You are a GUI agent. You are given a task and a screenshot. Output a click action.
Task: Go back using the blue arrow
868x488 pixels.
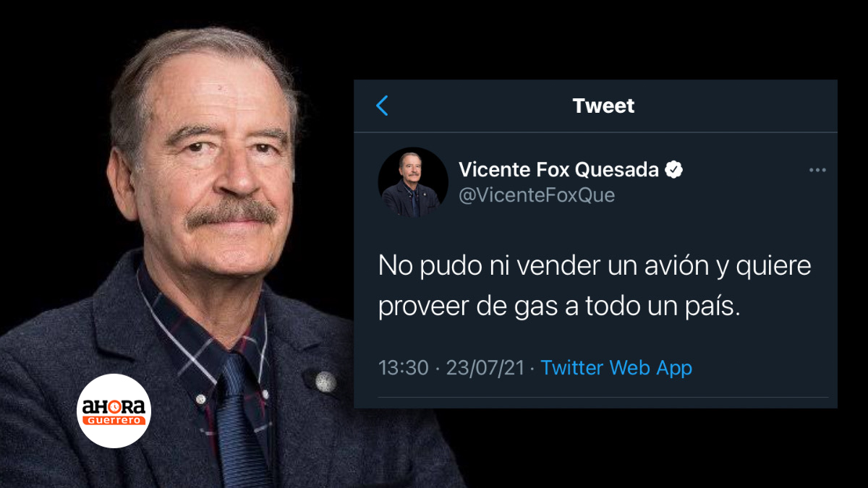[x=383, y=106]
